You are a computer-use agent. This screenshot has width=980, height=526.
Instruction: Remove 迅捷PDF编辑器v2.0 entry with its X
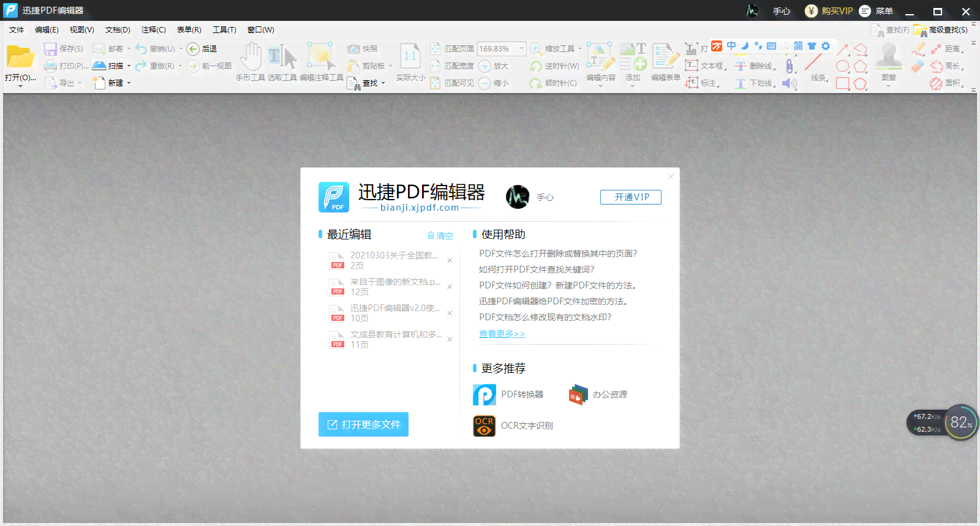coord(450,313)
